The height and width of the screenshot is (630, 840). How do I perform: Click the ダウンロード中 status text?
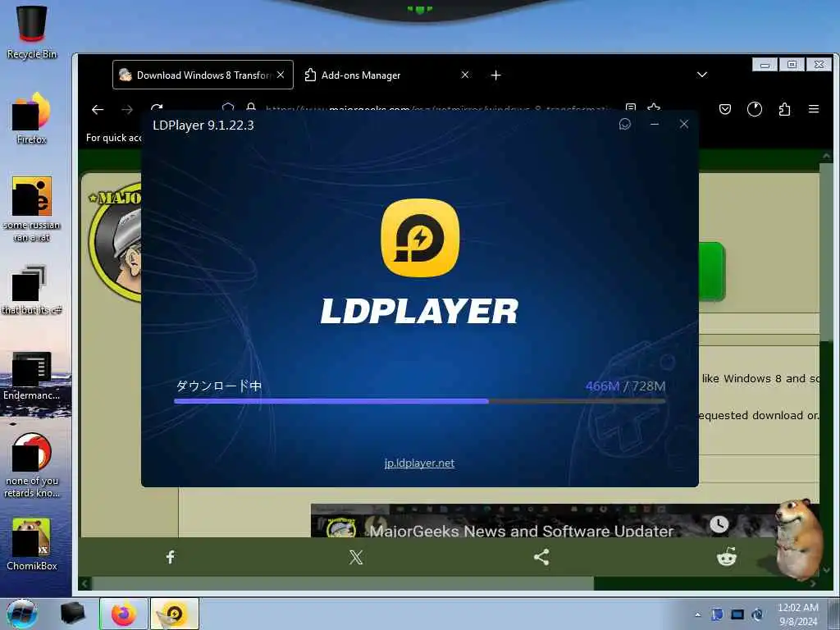pos(218,386)
